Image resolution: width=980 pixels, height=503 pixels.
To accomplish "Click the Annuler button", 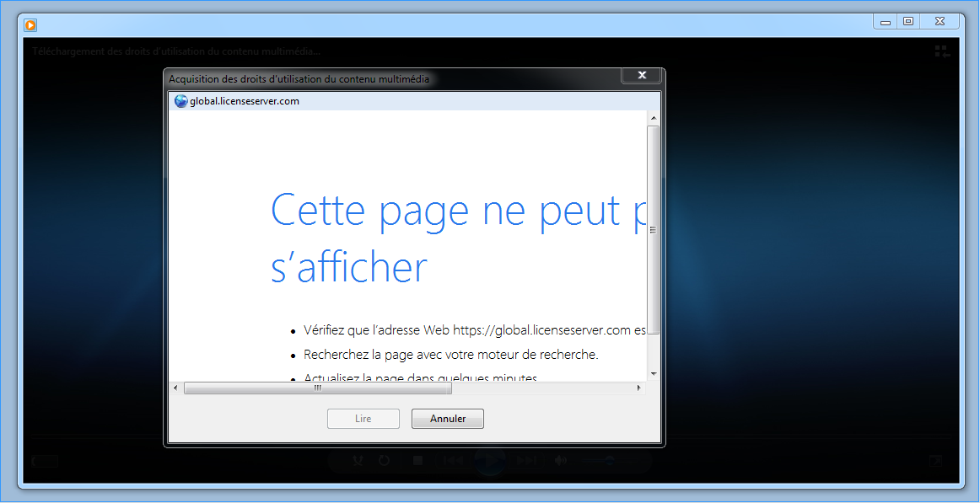I will [448, 419].
